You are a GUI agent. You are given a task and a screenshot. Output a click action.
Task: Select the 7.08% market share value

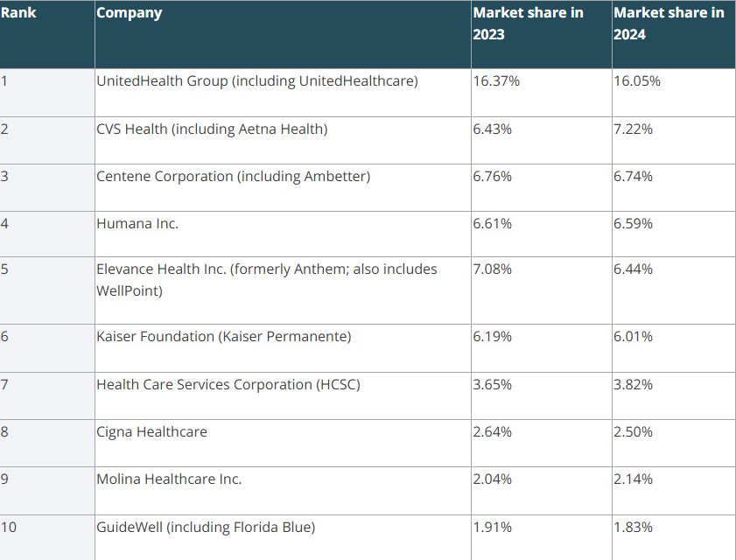pyautogui.click(x=493, y=269)
